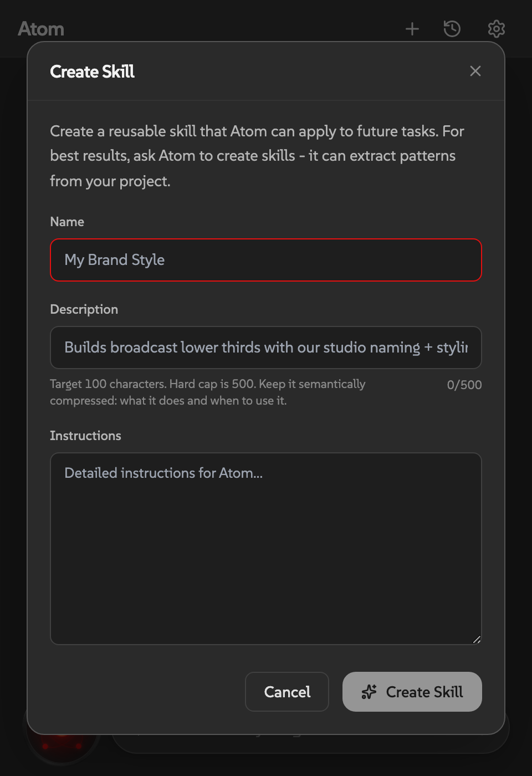Start a new task with the plus icon
Image resolution: width=532 pixels, height=776 pixels.
(412, 29)
